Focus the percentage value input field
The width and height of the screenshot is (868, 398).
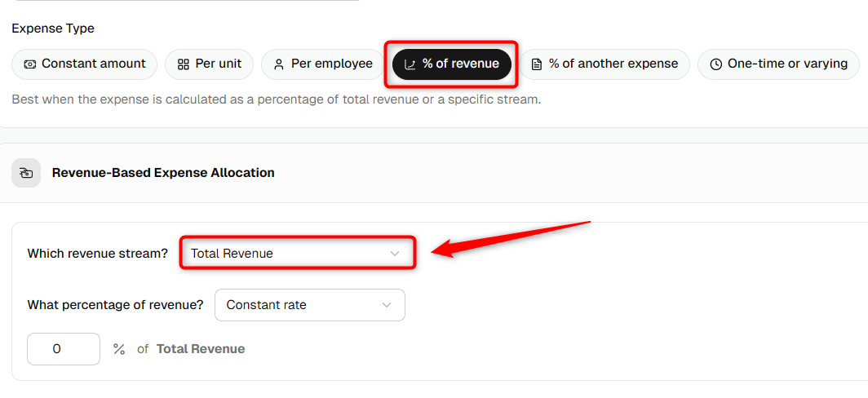(x=64, y=349)
